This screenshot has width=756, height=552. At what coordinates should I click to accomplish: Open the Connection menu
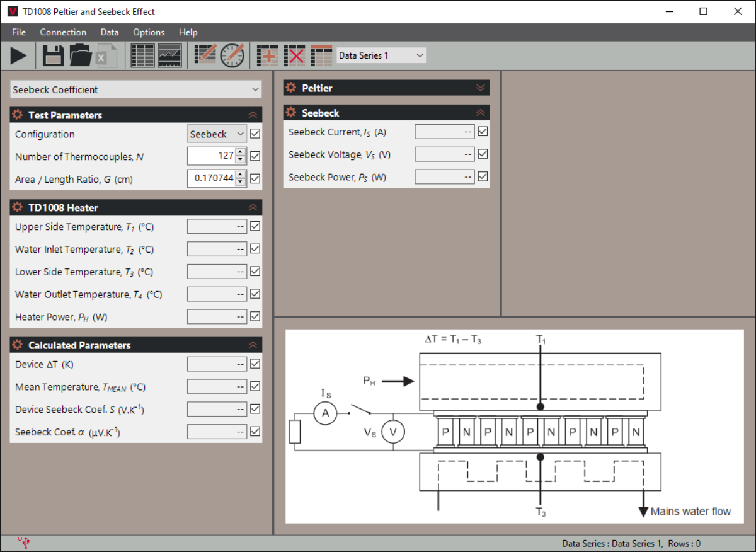(x=63, y=32)
